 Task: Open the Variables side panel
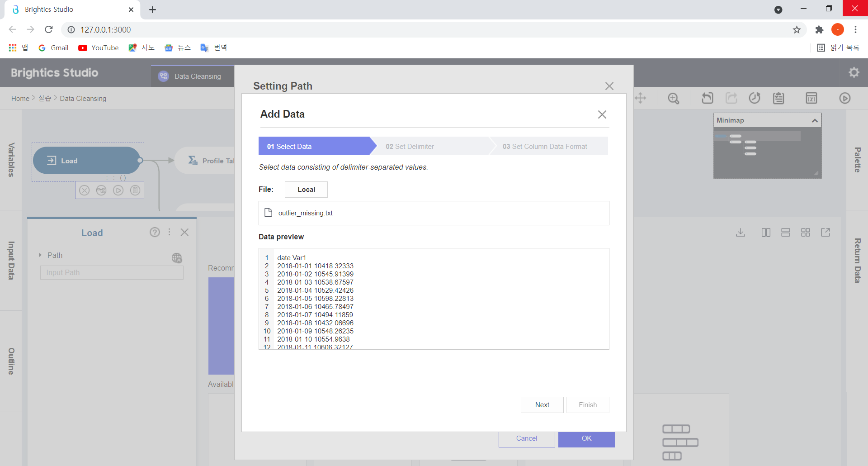coord(11,160)
